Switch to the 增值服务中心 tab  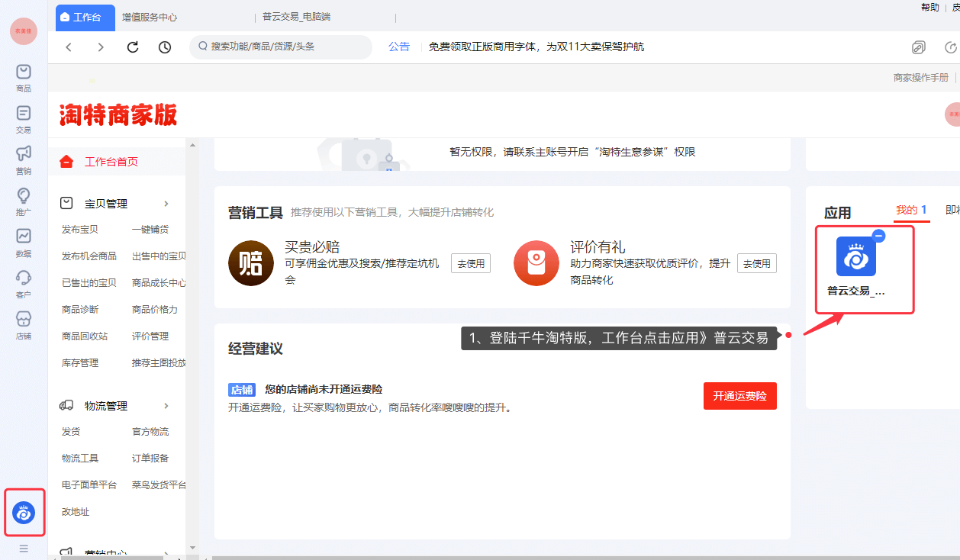[150, 17]
